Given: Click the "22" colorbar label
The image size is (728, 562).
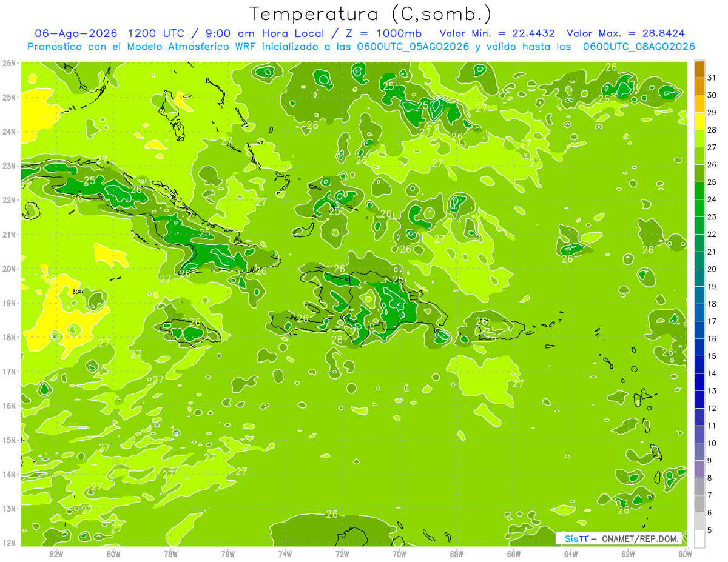Looking at the screenshot, I should 712,234.
